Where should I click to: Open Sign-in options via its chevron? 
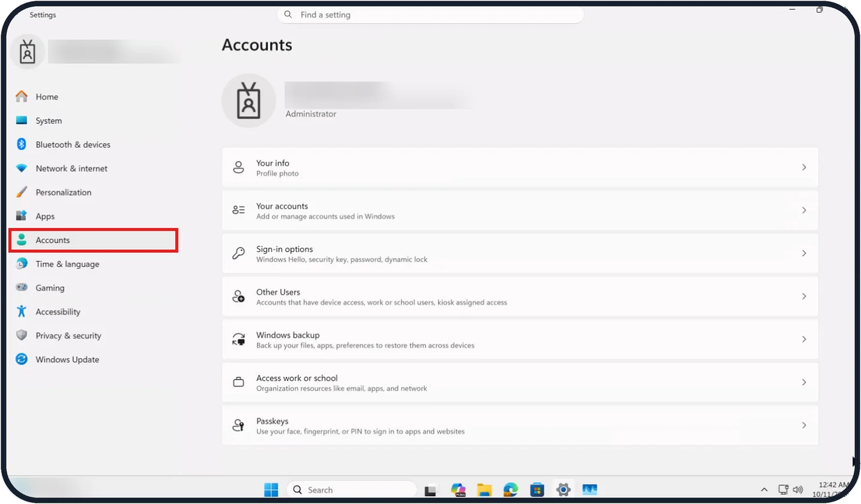(804, 254)
